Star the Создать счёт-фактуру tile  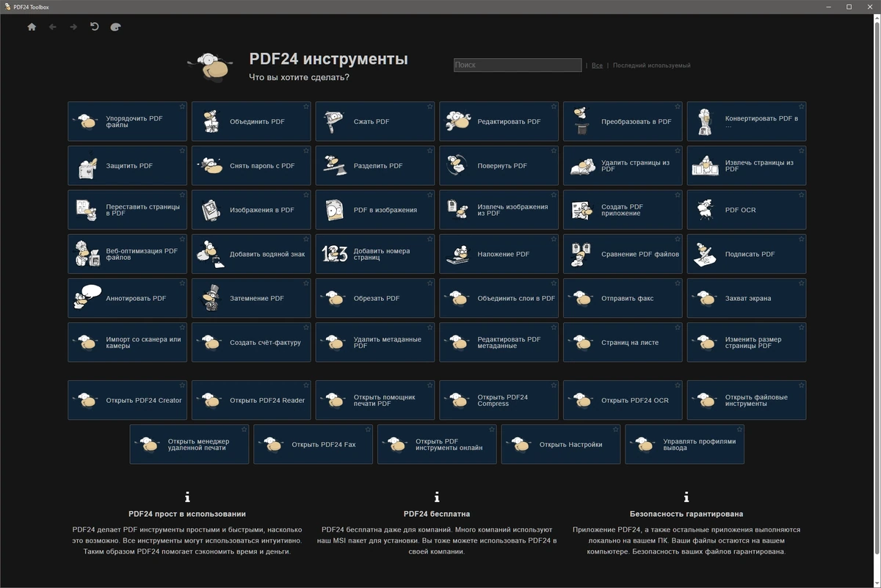(x=307, y=327)
